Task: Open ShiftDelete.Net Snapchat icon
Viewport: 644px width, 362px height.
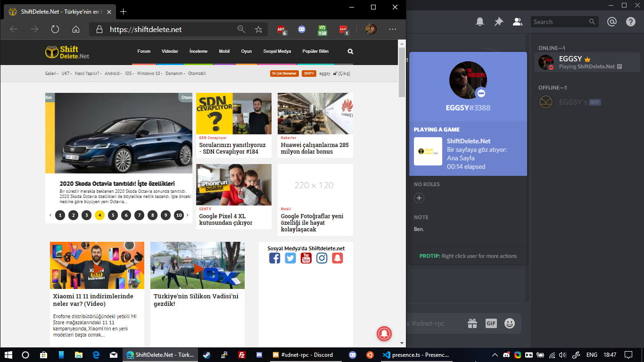Action: [x=338, y=258]
